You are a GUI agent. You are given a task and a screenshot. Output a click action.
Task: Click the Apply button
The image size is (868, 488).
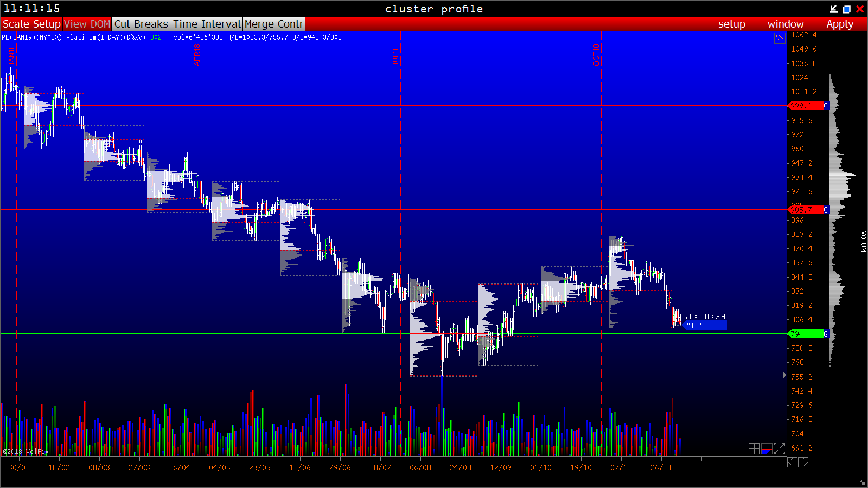(x=840, y=24)
